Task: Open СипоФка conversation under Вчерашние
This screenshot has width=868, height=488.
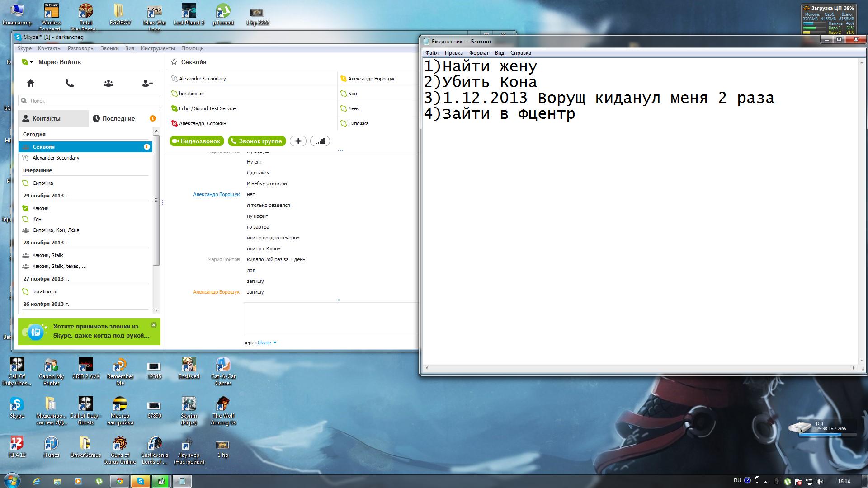Action: pos(85,183)
